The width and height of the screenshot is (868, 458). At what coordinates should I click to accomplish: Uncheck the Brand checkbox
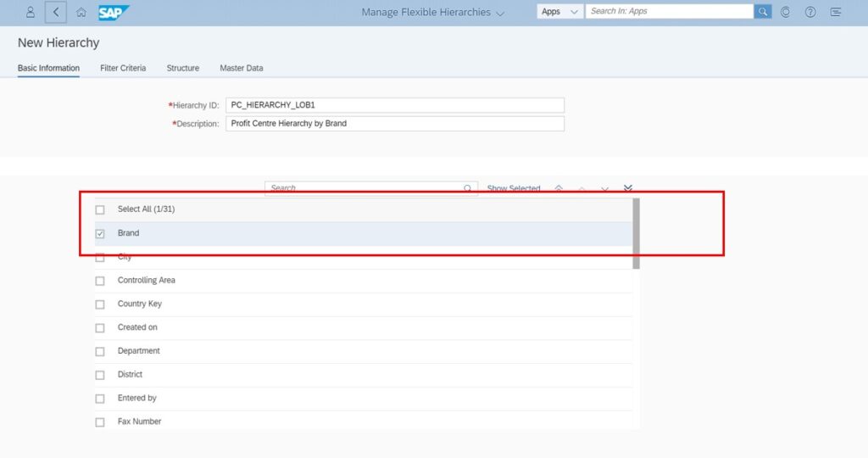pos(100,234)
